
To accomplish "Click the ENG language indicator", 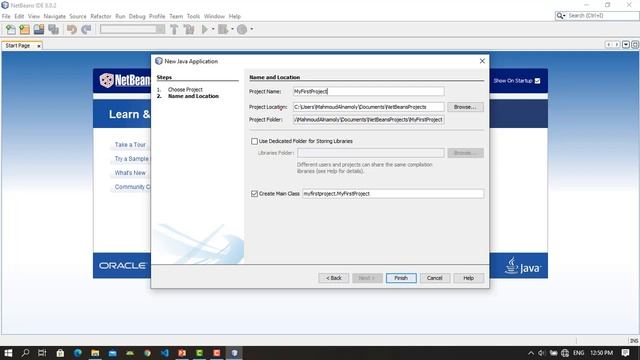I will (x=578, y=353).
